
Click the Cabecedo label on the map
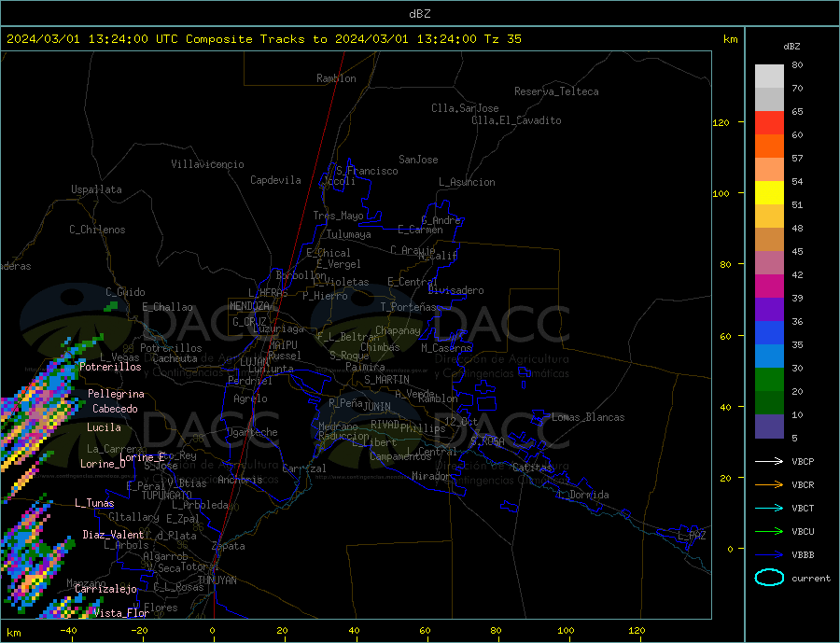click(115, 409)
